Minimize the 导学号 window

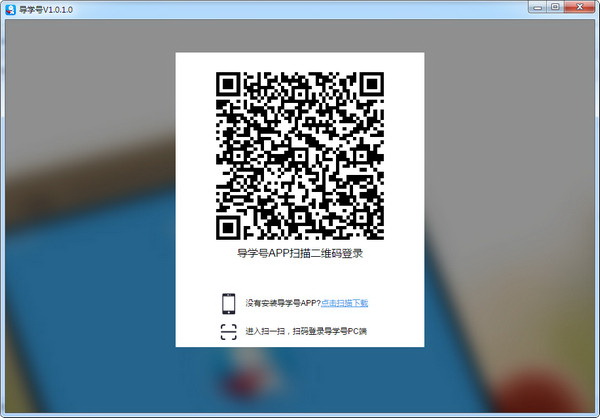pos(537,7)
